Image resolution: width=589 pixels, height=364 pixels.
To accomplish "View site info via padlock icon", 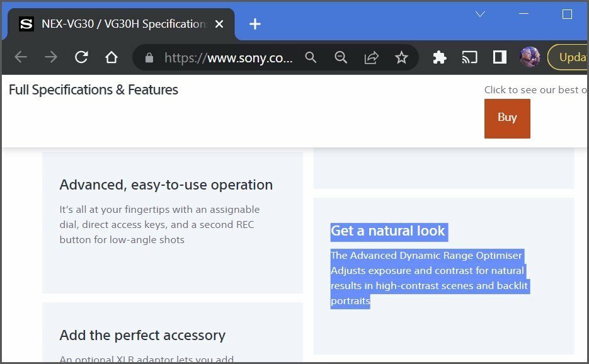I will coord(149,57).
